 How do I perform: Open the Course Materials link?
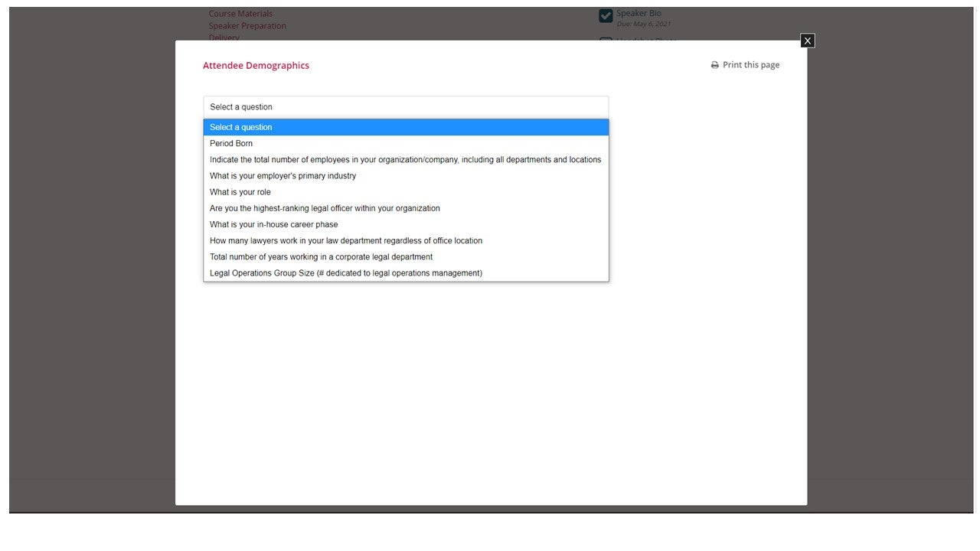pos(240,14)
